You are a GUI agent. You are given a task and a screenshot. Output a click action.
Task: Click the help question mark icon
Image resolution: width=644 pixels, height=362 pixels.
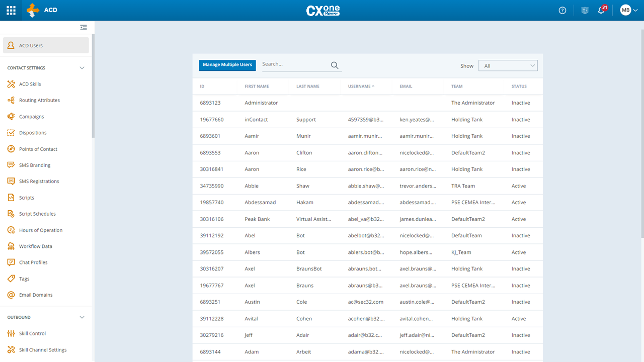(562, 10)
